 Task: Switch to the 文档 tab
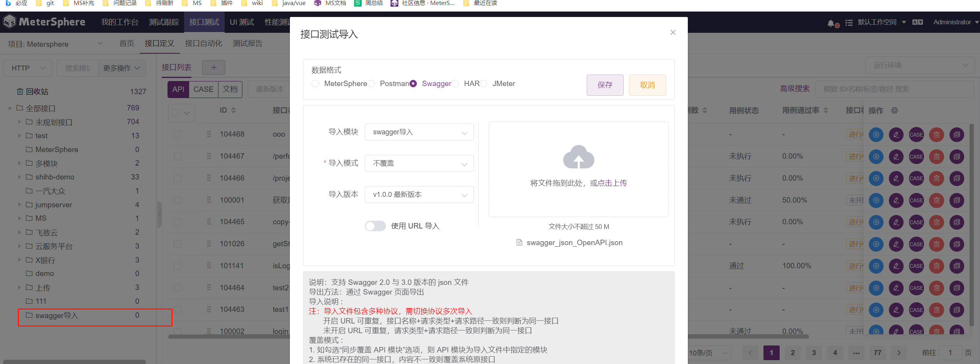230,89
